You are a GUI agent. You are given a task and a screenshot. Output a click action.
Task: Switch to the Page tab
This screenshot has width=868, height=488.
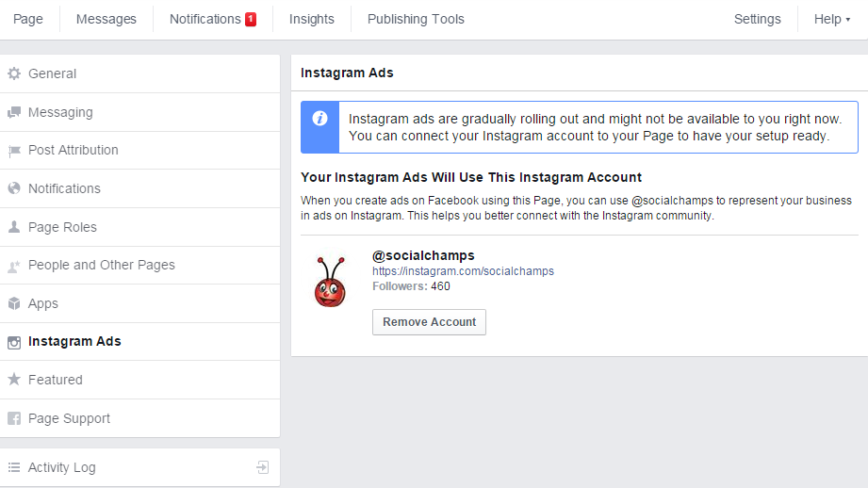click(x=28, y=20)
